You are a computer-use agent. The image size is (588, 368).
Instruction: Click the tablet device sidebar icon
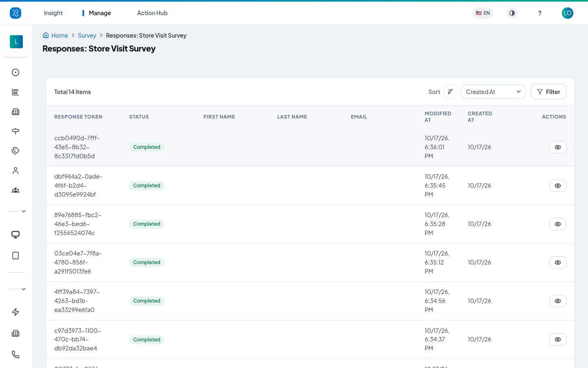[x=16, y=256]
